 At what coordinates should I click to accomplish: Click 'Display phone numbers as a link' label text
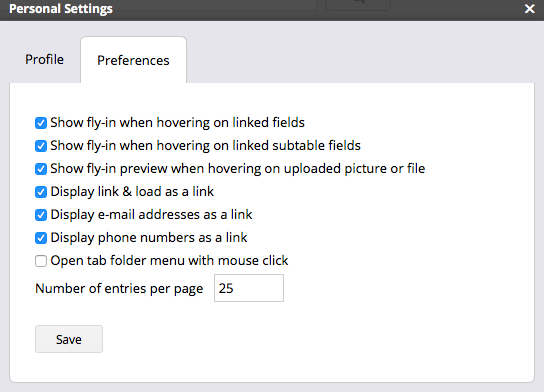tap(149, 238)
